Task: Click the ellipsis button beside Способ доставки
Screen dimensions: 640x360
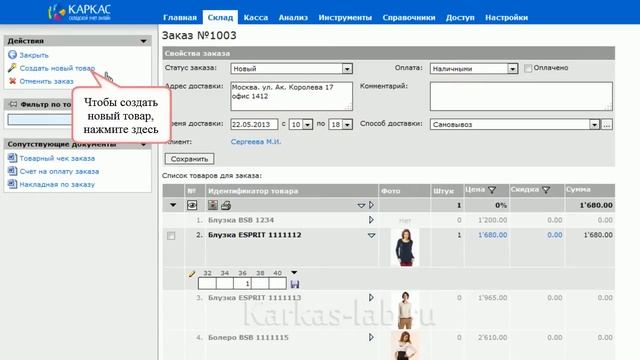Action: coord(607,124)
